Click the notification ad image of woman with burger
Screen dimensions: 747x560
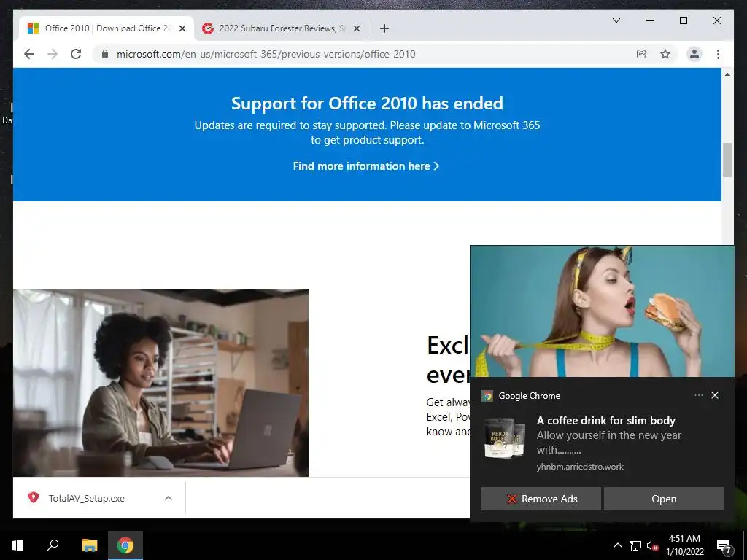pos(602,311)
